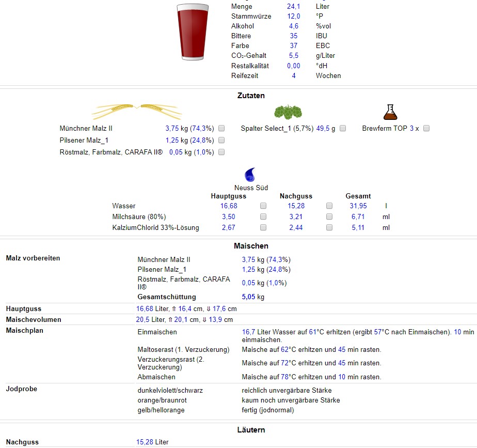Check the Münchner Malz II ingredient checkbox
Image resolution: width=477 pixels, height=448 pixels.
pyautogui.click(x=221, y=128)
